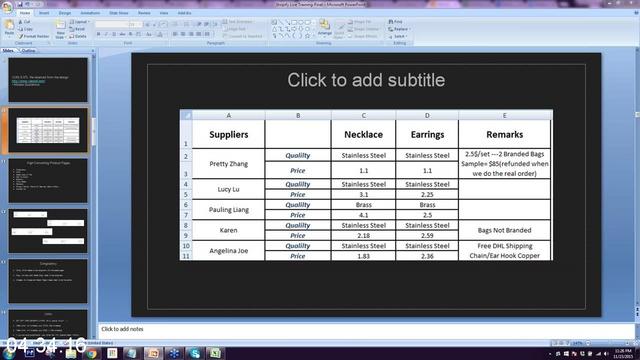Click the 'Click to add subtitle' placeholder
This screenshot has height=360, width=640.
pos(366,80)
